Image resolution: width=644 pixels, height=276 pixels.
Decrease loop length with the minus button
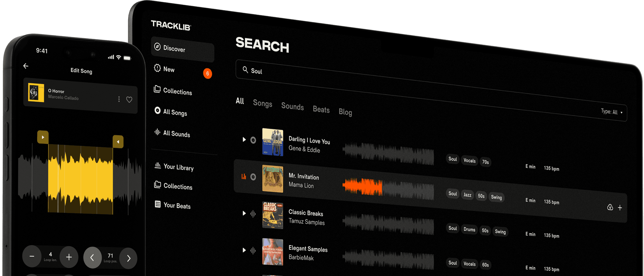pos(32,256)
